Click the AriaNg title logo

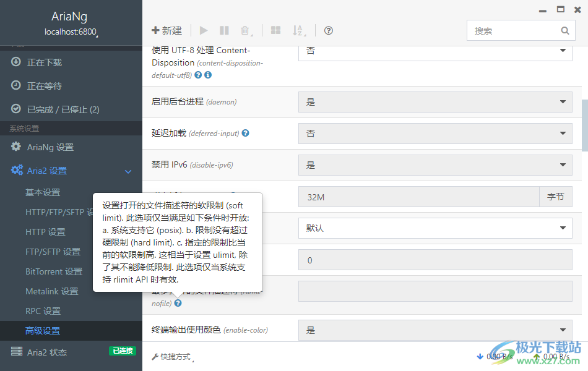click(69, 16)
